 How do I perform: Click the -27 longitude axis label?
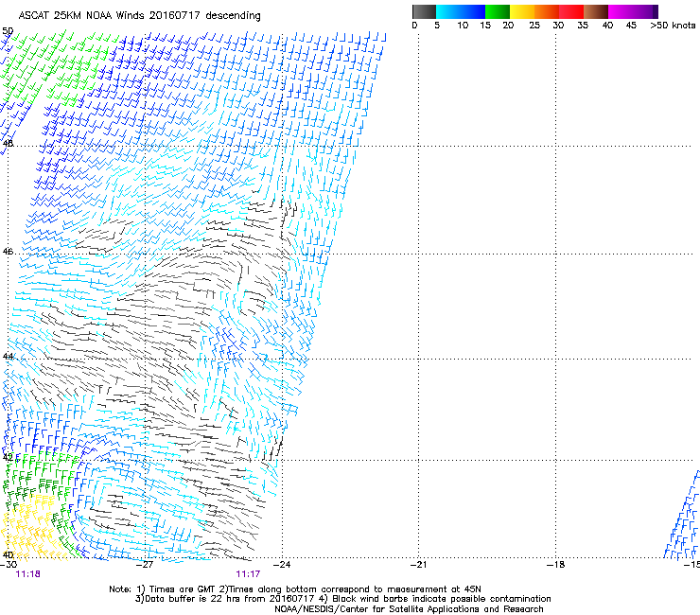coord(145,565)
